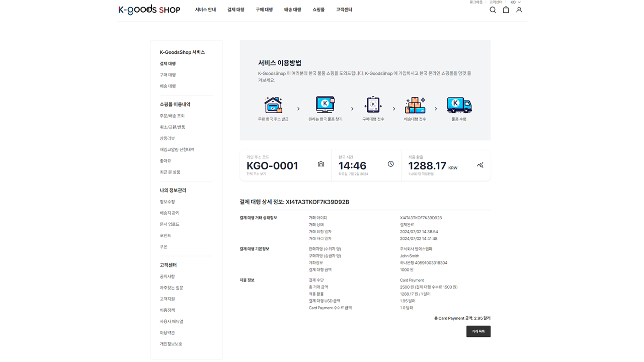Click the K-goods SHOP logo
Viewport: 644px width, 362px height.
149,10
